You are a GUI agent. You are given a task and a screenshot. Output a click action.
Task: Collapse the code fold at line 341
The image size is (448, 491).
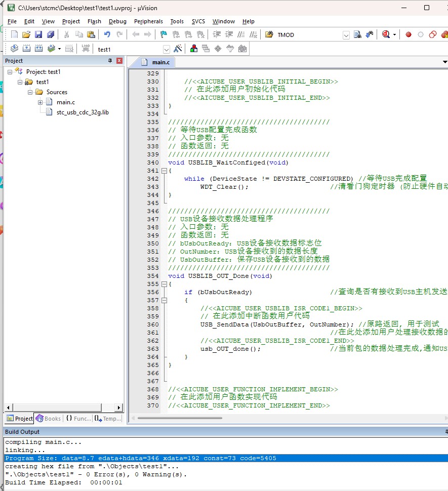pos(164,171)
